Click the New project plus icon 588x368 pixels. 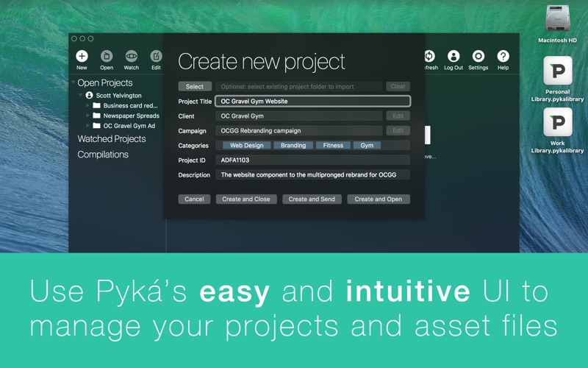point(82,57)
